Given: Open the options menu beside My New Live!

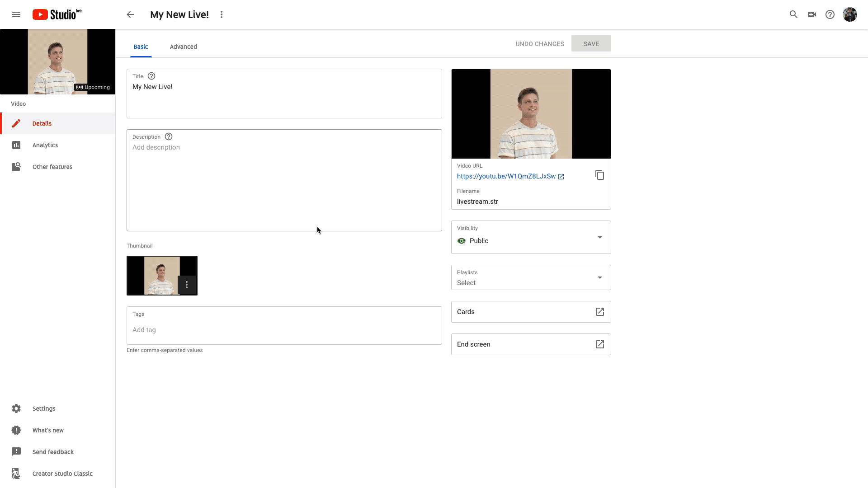Looking at the screenshot, I should pos(222,14).
